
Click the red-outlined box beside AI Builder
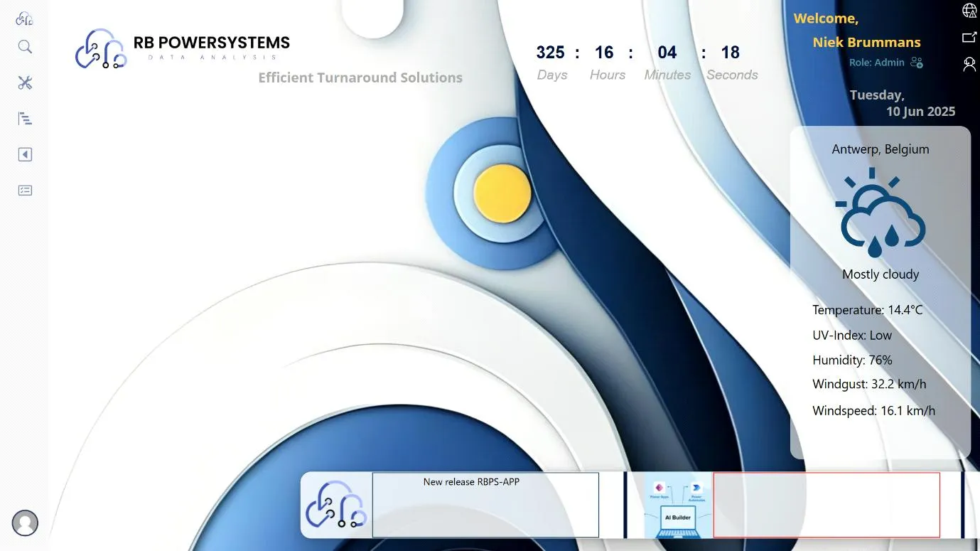click(826, 505)
